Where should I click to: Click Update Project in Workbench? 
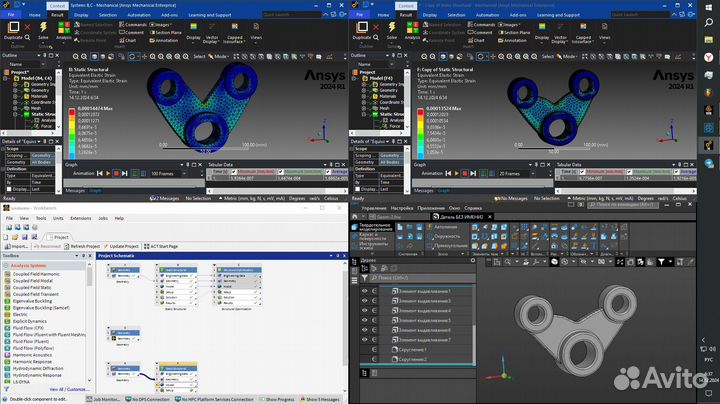120,247
